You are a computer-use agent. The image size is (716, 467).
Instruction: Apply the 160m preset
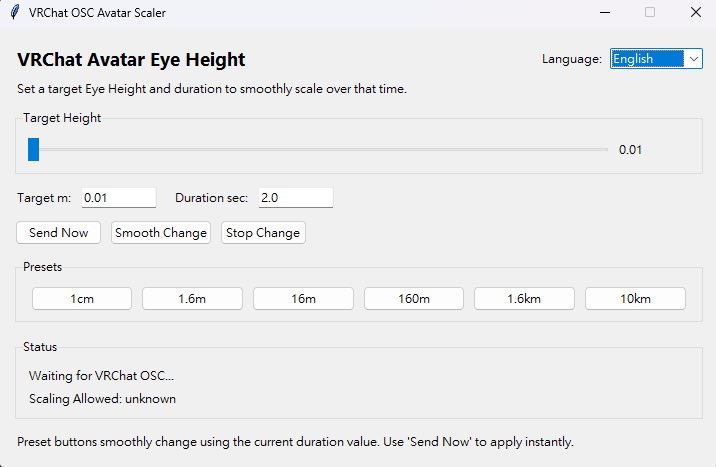pyautogui.click(x=414, y=299)
